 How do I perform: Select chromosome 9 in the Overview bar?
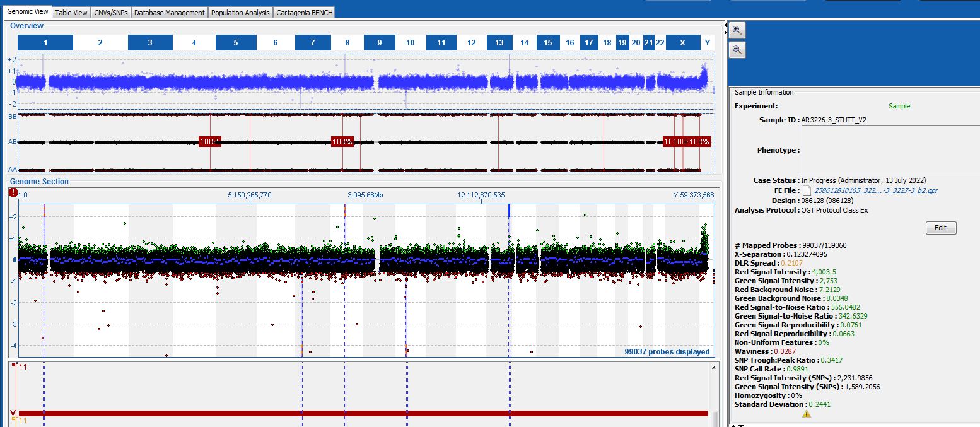(379, 43)
